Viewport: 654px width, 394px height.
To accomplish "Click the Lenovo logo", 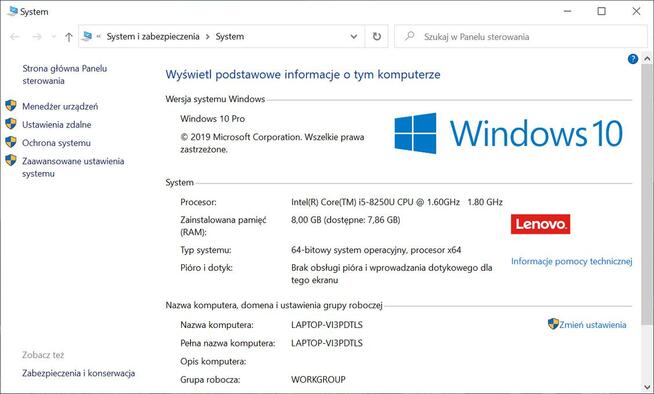I will point(541,224).
